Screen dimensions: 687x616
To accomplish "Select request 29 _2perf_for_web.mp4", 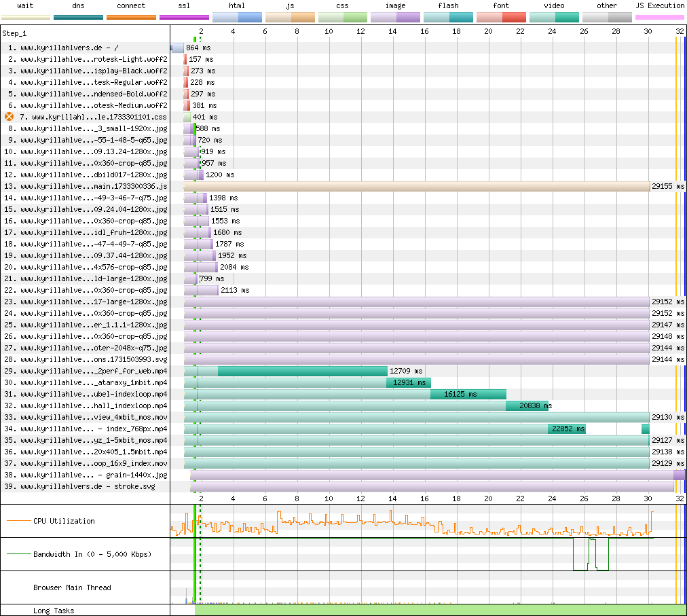I will click(x=86, y=371).
